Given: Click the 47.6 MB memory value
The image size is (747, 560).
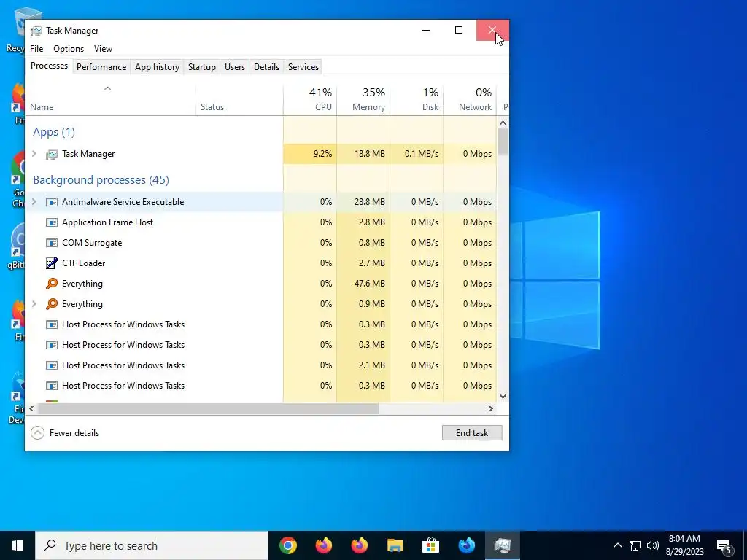Looking at the screenshot, I should (x=370, y=284).
